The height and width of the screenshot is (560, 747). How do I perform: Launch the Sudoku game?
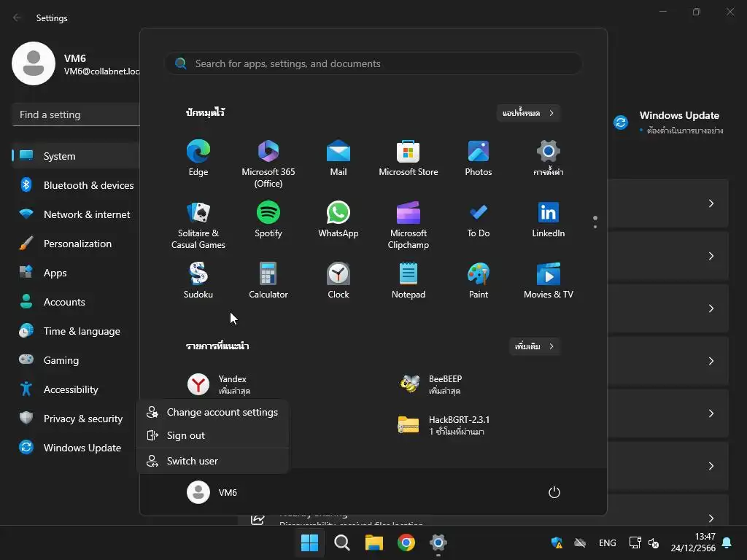pyautogui.click(x=198, y=281)
